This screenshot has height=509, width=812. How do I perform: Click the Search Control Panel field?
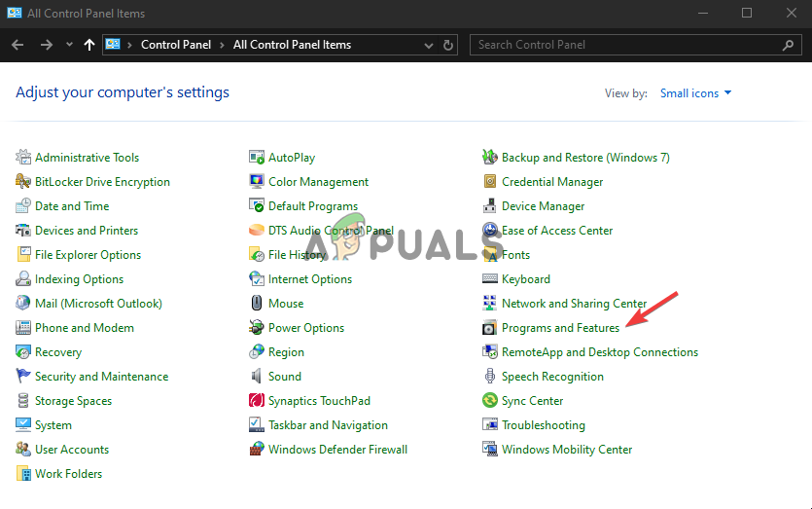click(627, 45)
